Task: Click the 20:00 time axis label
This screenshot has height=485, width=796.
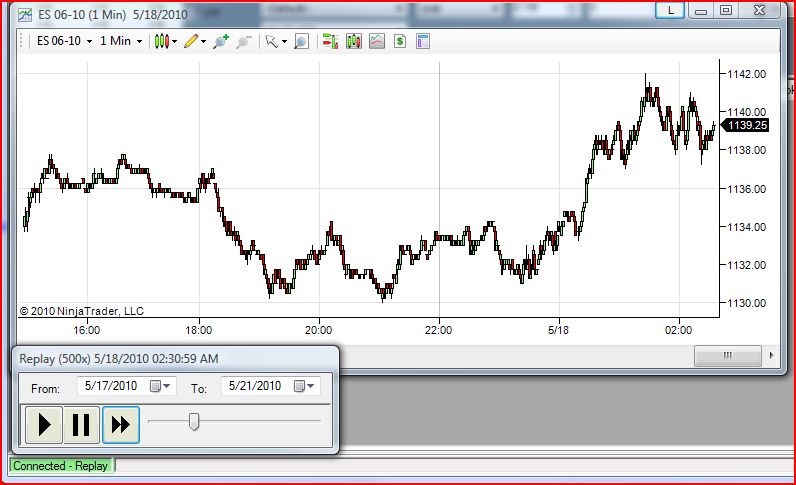Action: click(318, 330)
